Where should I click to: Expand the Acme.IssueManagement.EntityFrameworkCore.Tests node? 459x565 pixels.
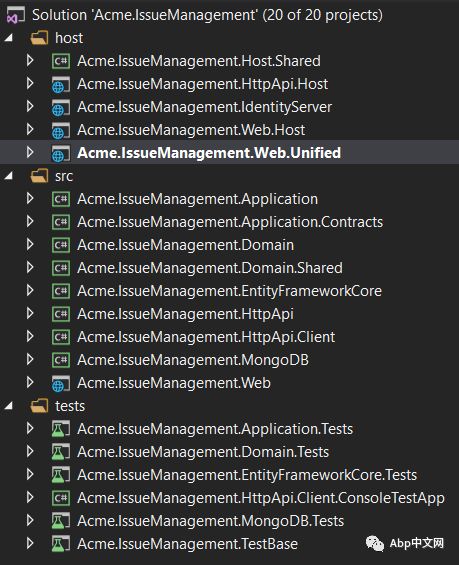pyautogui.click(x=30, y=475)
